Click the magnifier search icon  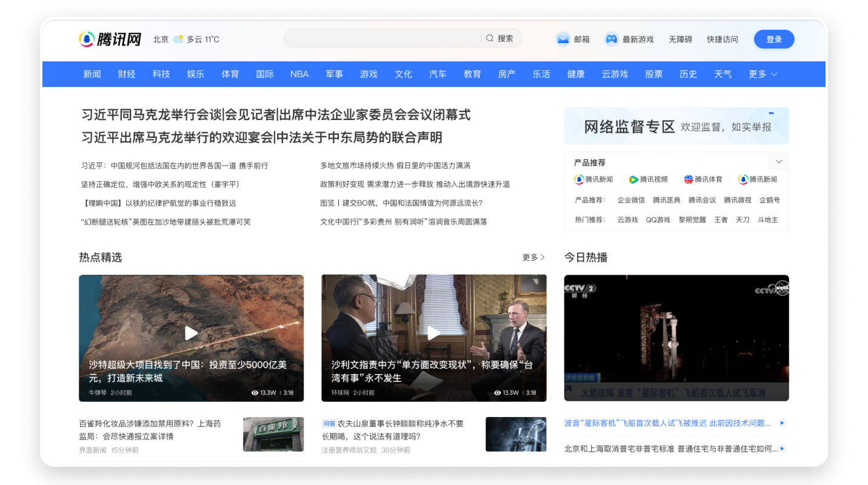(x=490, y=38)
